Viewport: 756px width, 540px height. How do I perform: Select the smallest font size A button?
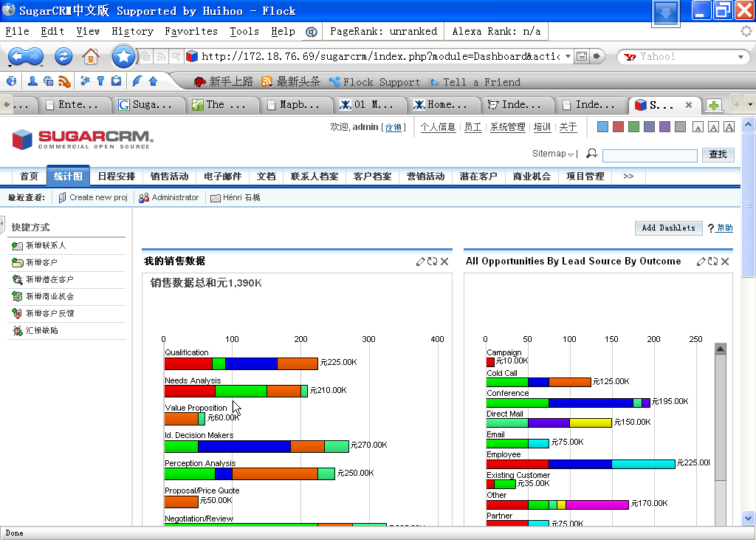pos(698,128)
